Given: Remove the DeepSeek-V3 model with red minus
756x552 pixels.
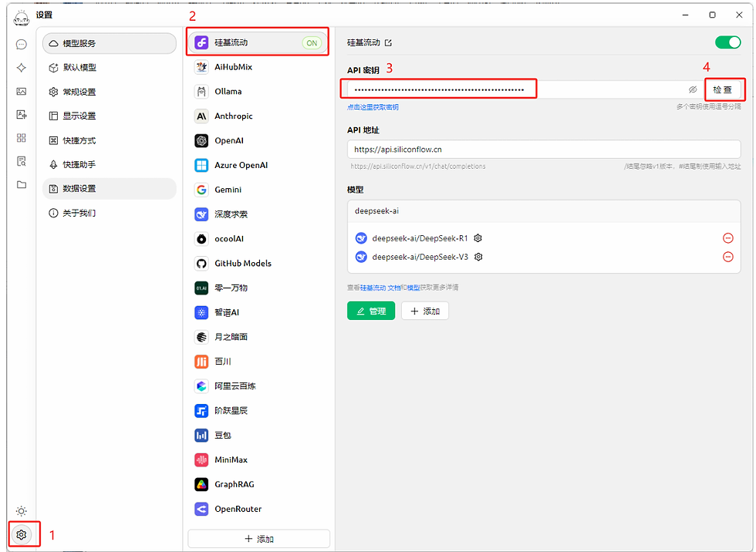Looking at the screenshot, I should point(728,257).
